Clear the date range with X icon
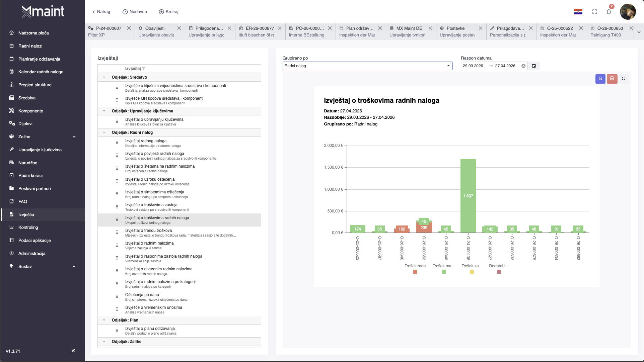Viewport: 644px width, 362px height. click(x=523, y=66)
